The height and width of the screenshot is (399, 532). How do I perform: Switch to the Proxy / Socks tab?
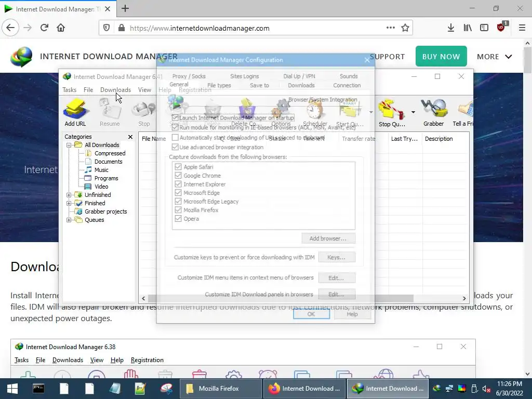pyautogui.click(x=189, y=76)
